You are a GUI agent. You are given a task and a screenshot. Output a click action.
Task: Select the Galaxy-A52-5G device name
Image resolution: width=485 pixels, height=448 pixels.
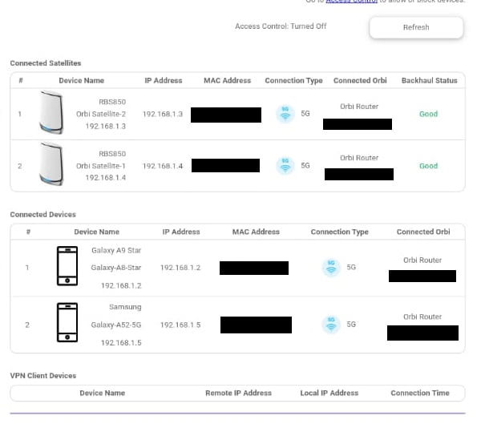(116, 325)
